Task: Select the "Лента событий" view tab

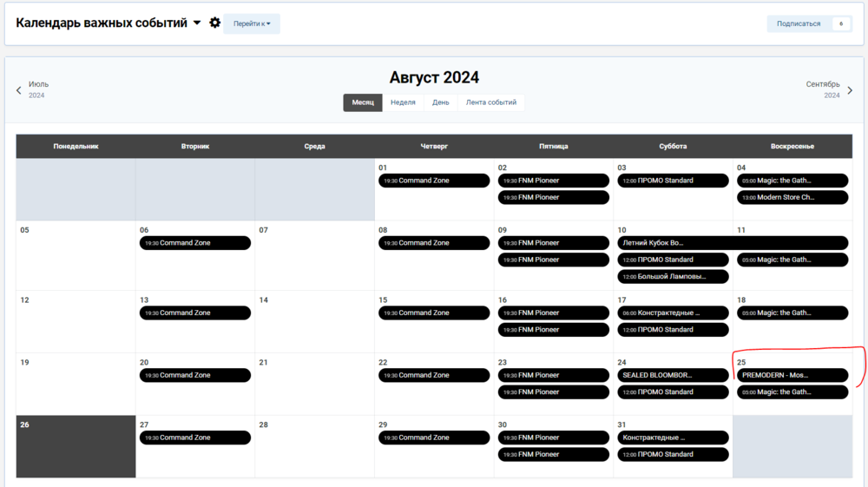Action: point(490,102)
